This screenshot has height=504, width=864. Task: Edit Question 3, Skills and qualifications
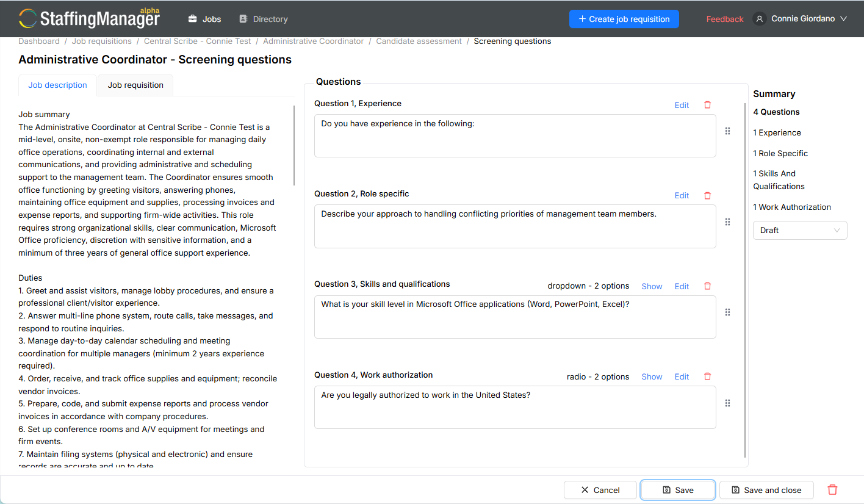tap(682, 286)
